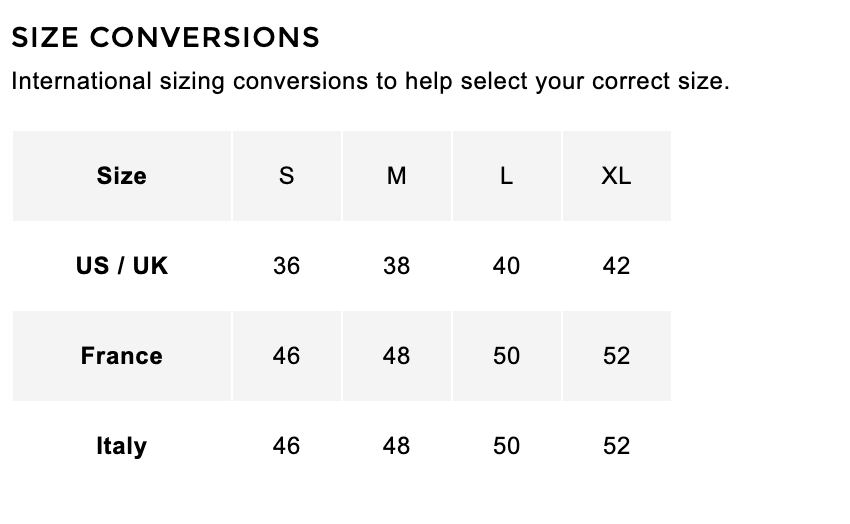This screenshot has height=524, width=850.
Task: Click US / UK size 42 cell
Action: click(x=616, y=266)
